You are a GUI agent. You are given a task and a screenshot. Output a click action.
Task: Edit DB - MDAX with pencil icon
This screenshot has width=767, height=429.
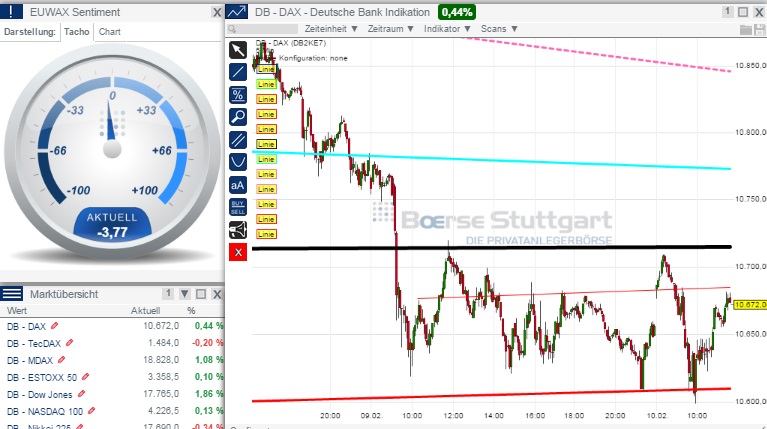pos(61,360)
